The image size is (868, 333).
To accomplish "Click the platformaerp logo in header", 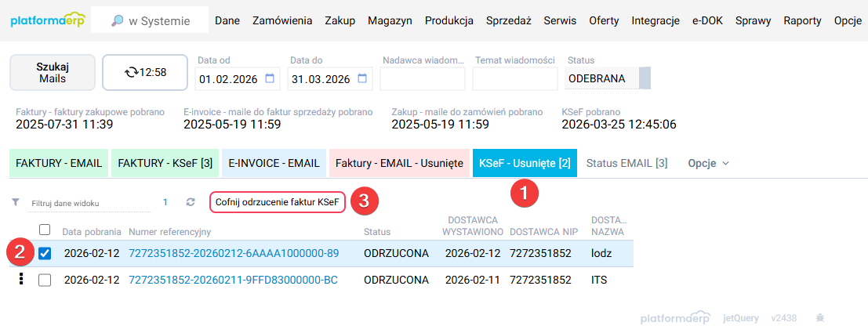I will click(x=48, y=21).
